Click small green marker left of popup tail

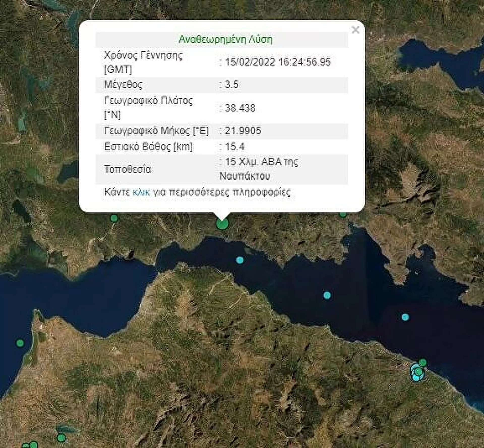[114, 218]
